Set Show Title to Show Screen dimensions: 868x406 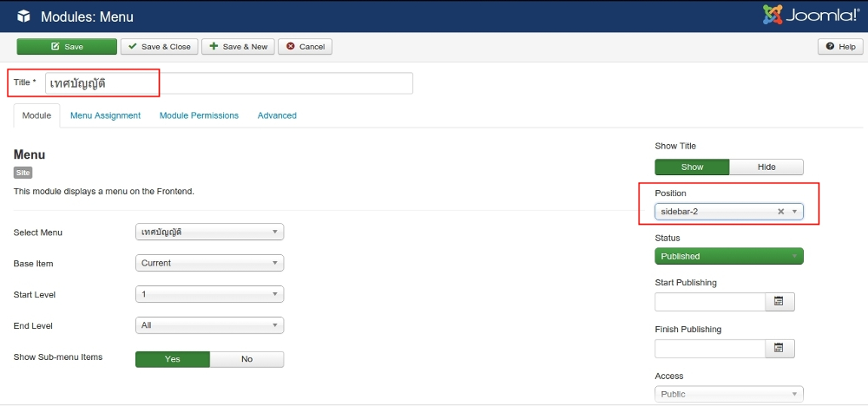692,167
